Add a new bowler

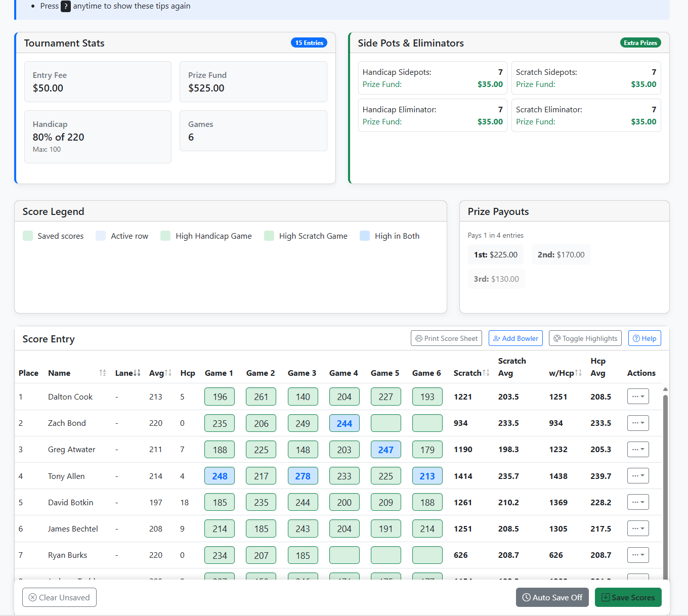click(x=515, y=338)
